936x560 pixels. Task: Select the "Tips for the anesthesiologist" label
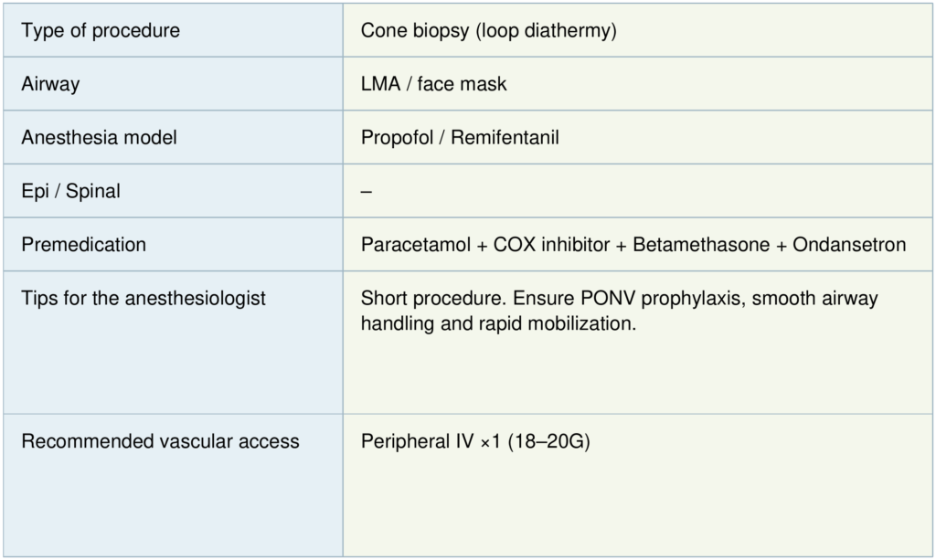[144, 299]
